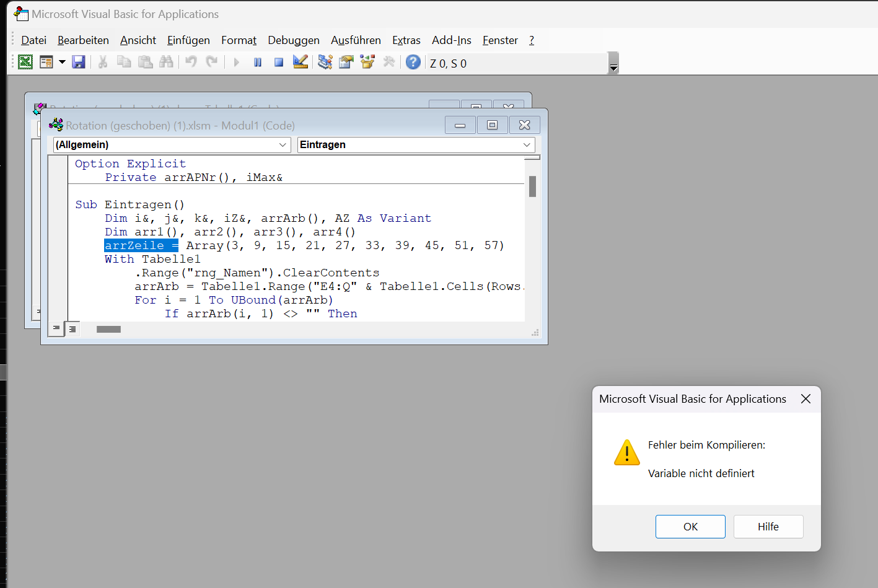Image resolution: width=878 pixels, height=588 pixels.
Task: Open the Format menu
Action: pos(239,40)
